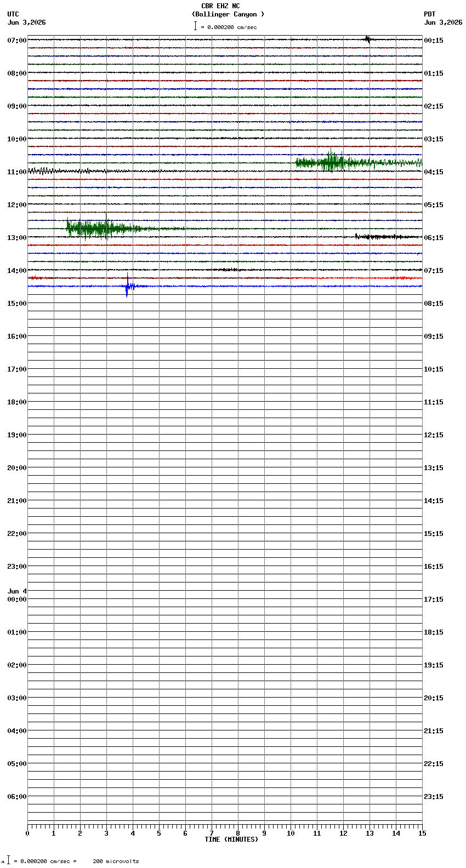Click the '07:00' UTC time label
466x868 pixels.
17,40
